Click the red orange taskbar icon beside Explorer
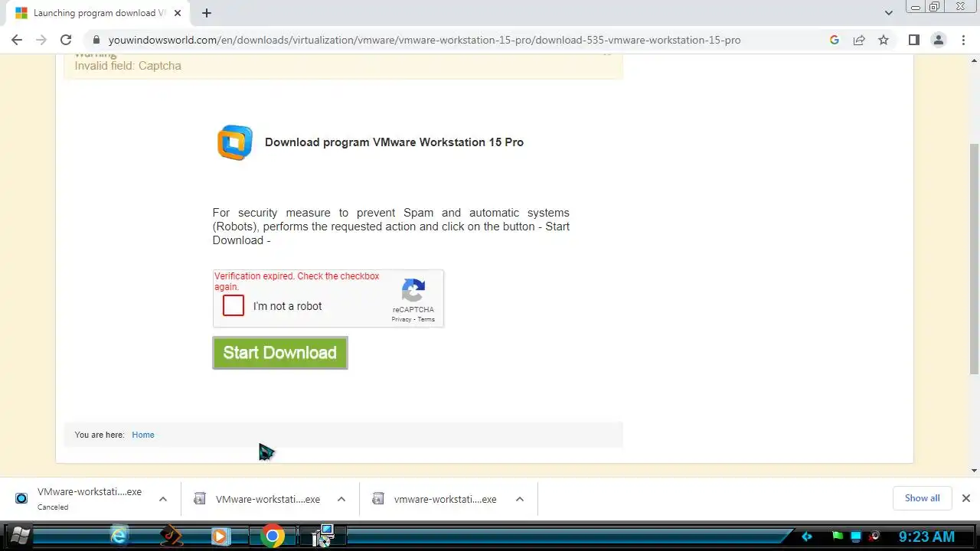The width and height of the screenshot is (980, 551). [171, 536]
